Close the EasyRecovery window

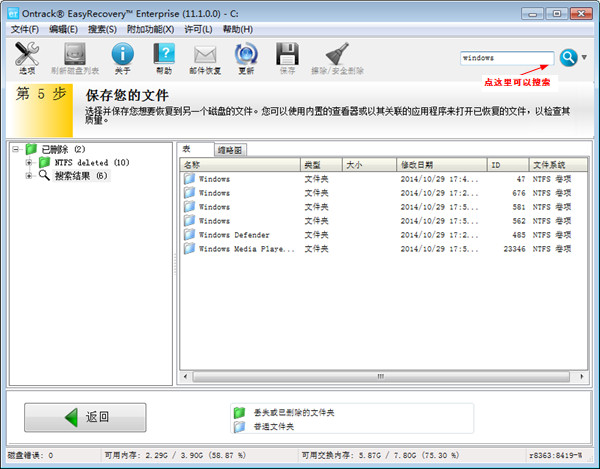pos(582,14)
